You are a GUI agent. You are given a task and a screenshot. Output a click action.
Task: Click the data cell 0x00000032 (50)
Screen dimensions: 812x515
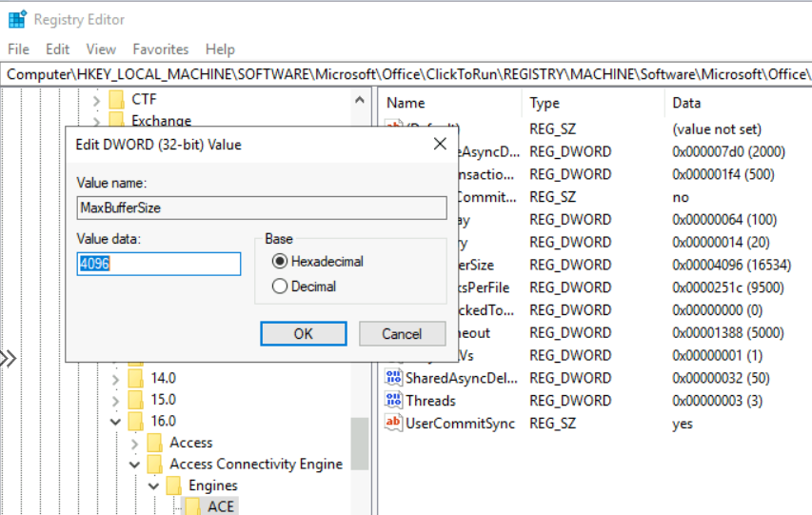click(721, 378)
